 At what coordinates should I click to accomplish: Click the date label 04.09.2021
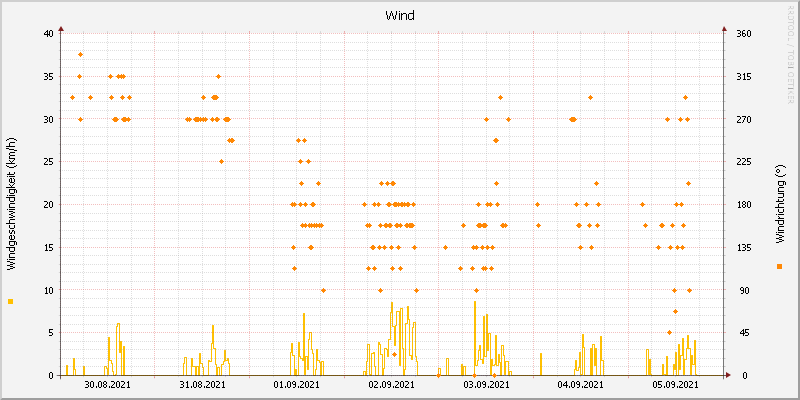tap(581, 384)
